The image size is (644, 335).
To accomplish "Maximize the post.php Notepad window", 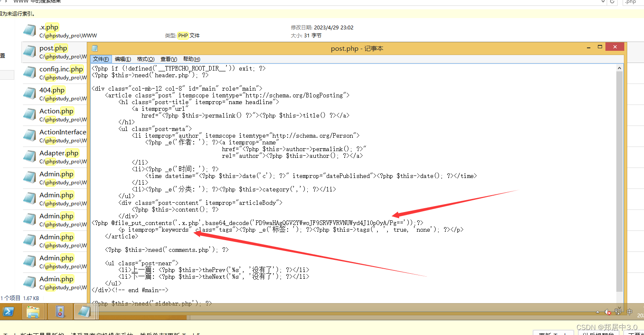I will pos(600,47).
